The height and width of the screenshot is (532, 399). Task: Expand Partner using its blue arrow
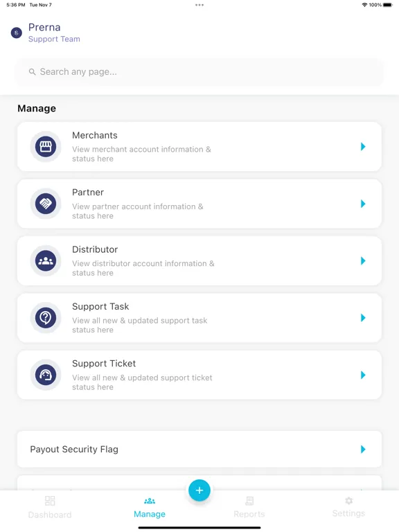(x=363, y=204)
